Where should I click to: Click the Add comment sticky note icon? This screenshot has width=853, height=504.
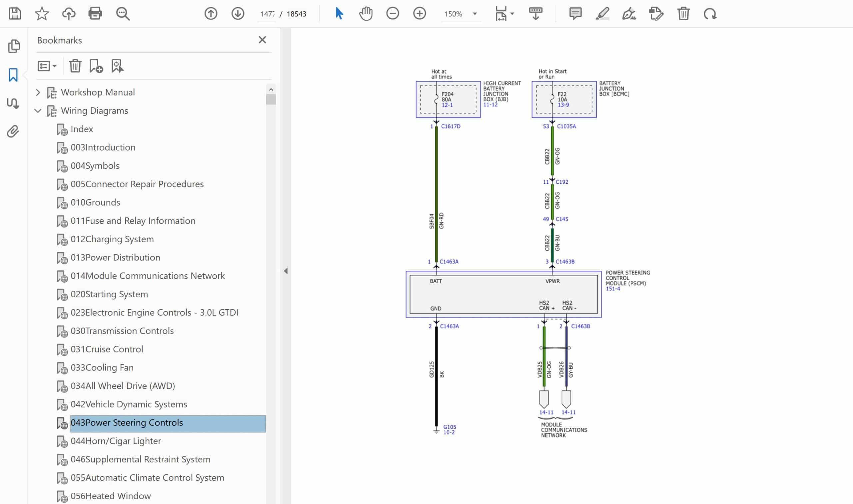click(x=575, y=14)
